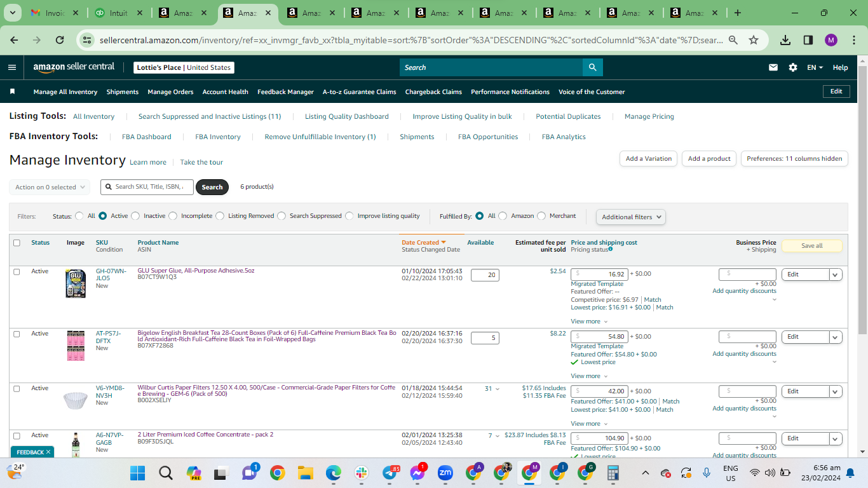Open Feedback Manager in the nav bar

pos(285,92)
